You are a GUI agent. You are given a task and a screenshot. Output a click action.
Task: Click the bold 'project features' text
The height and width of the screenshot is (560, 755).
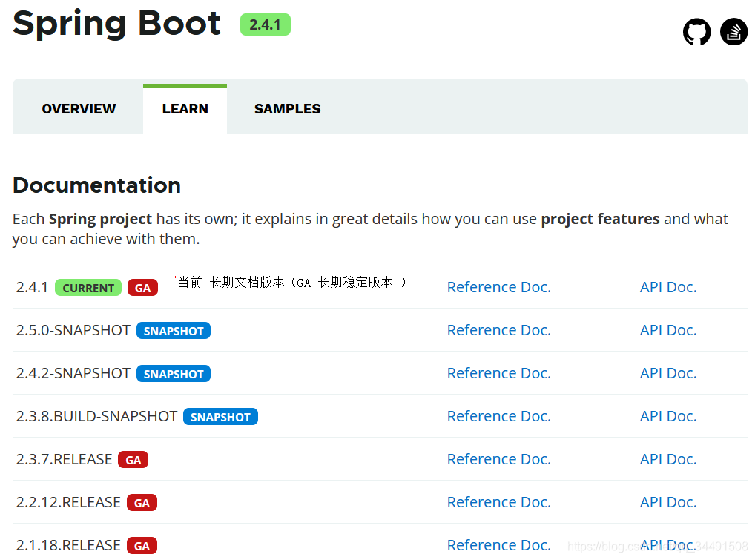click(600, 219)
